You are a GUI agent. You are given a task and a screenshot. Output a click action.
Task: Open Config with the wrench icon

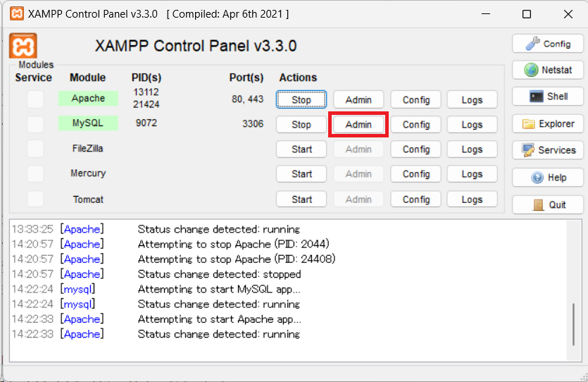(x=547, y=44)
